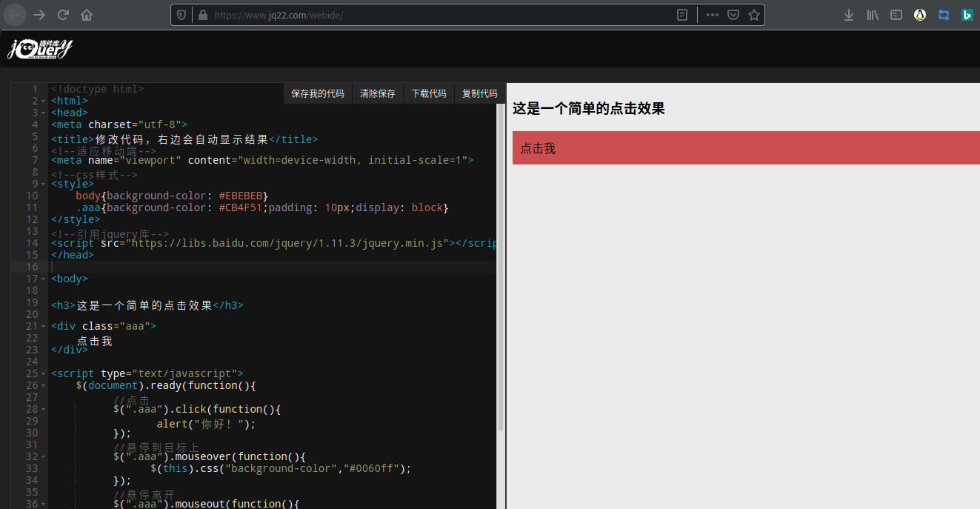Viewport: 980px width, 509px height.
Task: Open the Bing extension icon
Action: pos(967,15)
